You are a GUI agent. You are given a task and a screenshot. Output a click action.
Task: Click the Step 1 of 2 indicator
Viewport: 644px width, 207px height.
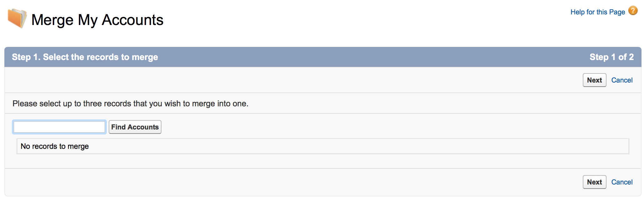[612, 57]
